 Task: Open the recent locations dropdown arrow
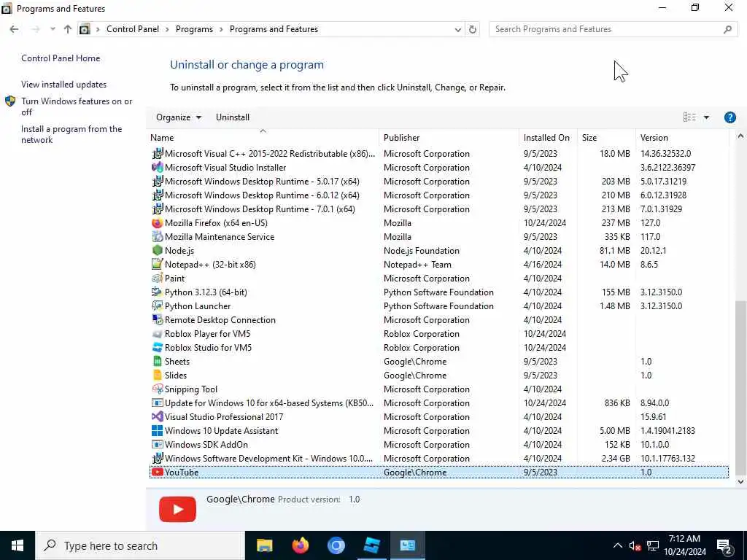click(53, 29)
